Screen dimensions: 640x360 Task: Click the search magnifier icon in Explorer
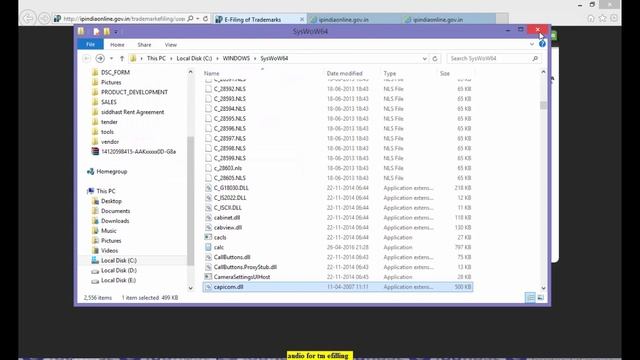tap(535, 58)
